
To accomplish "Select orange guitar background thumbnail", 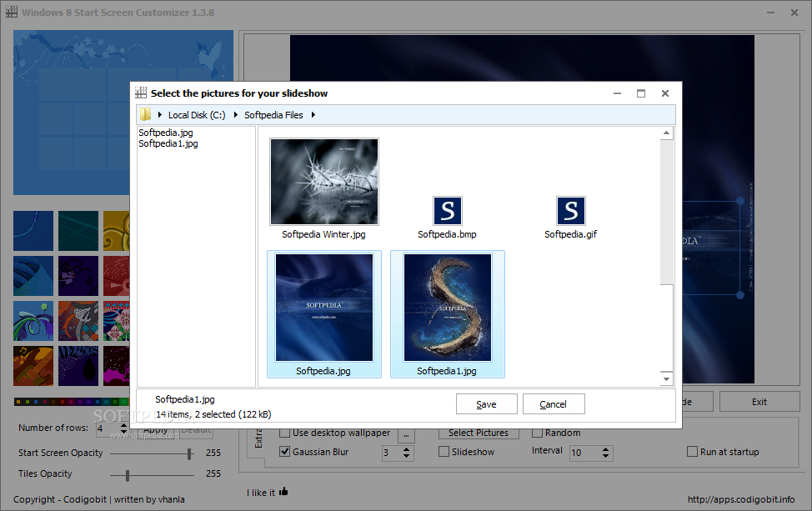I will point(33,366).
